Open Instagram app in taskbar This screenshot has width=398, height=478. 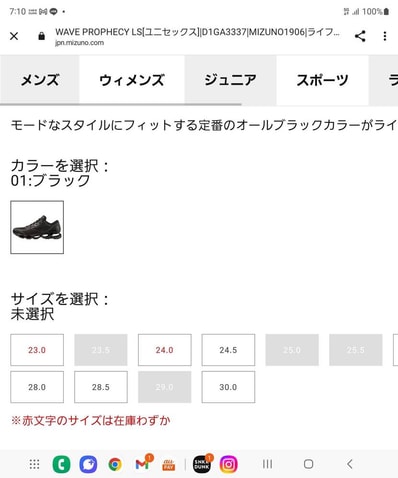[228, 464]
